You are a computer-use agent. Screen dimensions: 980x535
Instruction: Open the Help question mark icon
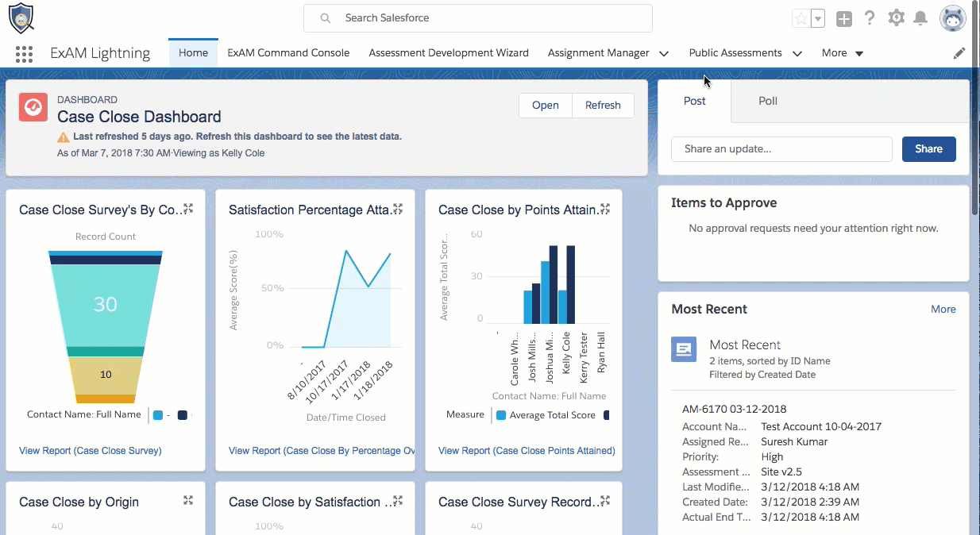tap(870, 18)
